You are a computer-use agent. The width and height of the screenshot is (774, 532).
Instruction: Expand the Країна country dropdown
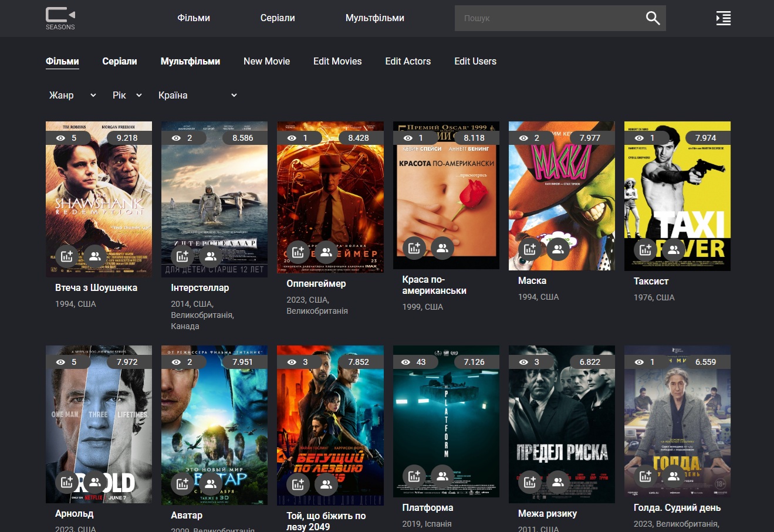coord(197,95)
